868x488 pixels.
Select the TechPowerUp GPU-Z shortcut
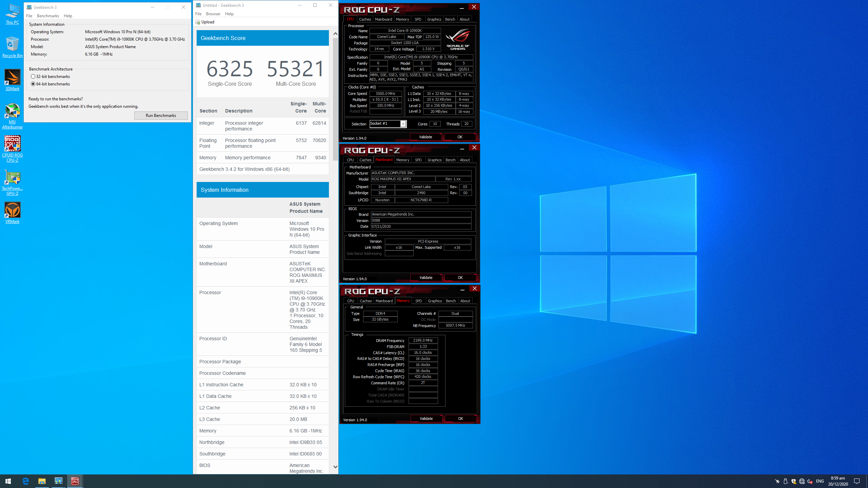pyautogui.click(x=12, y=182)
